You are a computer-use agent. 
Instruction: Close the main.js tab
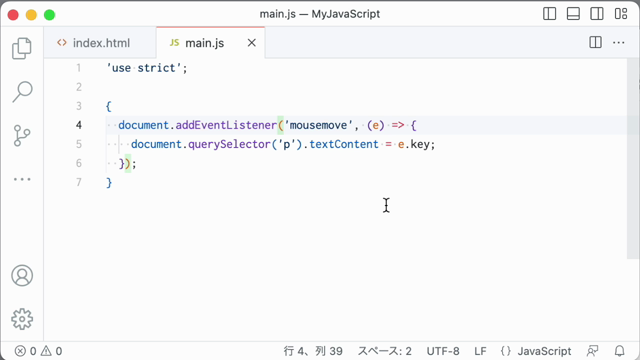pos(252,43)
